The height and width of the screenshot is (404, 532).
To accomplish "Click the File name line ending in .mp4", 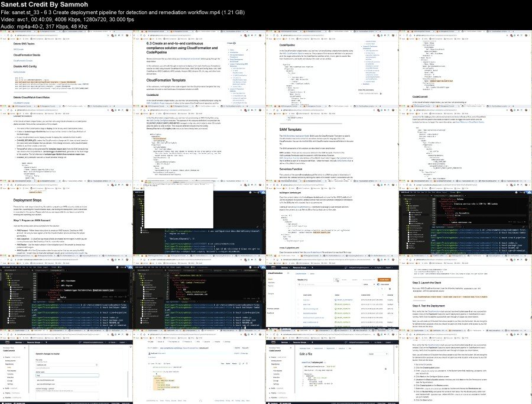I will coord(122,12).
